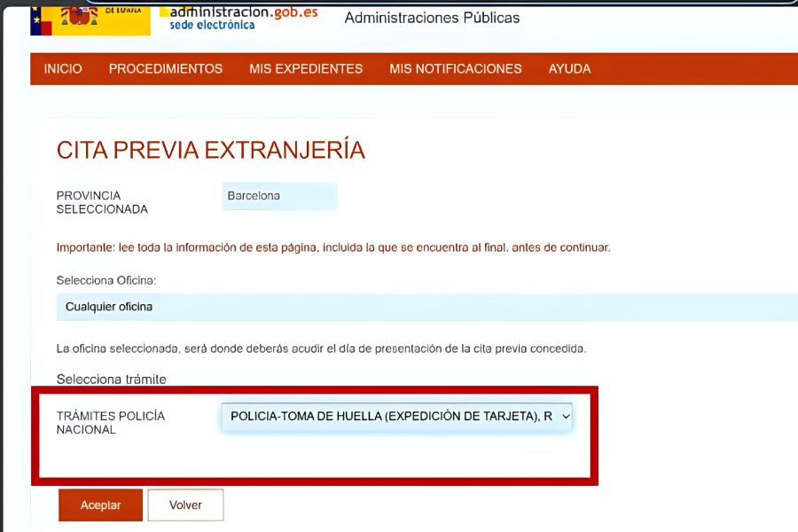Image resolution: width=798 pixels, height=532 pixels.
Task: Open MIS EXPEDIENTES in the navigation bar
Action: coord(306,69)
